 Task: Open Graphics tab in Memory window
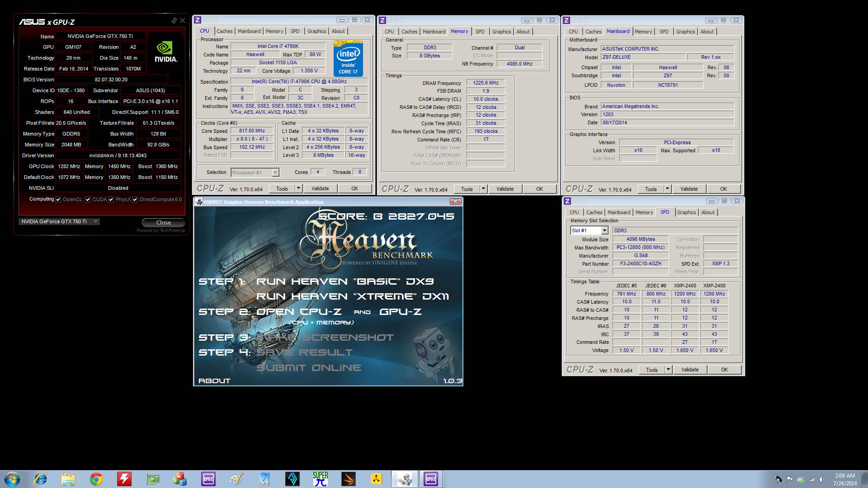tap(501, 32)
